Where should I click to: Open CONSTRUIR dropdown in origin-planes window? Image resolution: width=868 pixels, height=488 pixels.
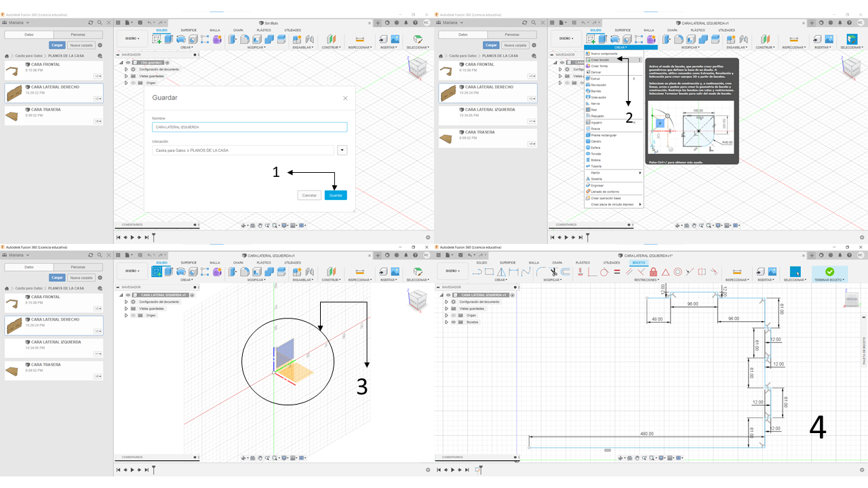coord(331,280)
